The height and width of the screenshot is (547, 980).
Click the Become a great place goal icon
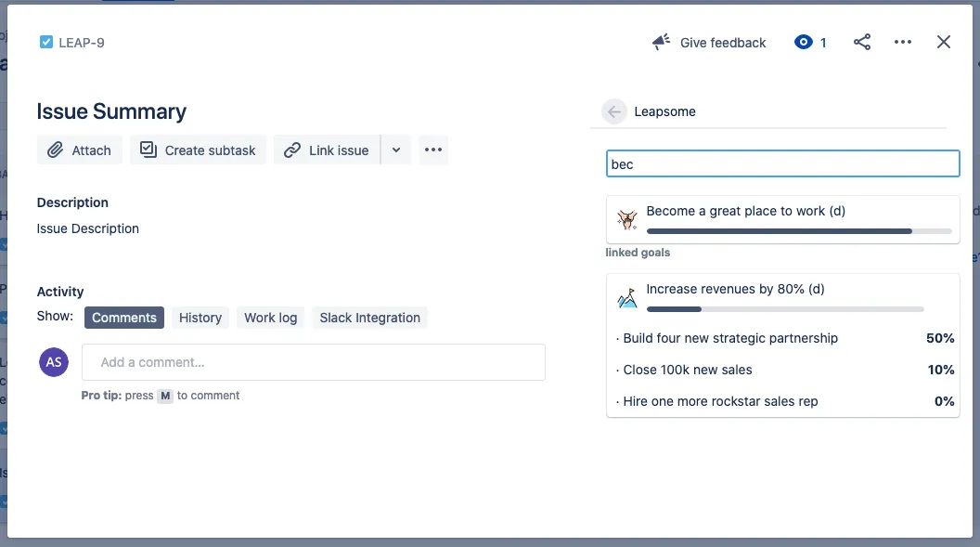626,219
